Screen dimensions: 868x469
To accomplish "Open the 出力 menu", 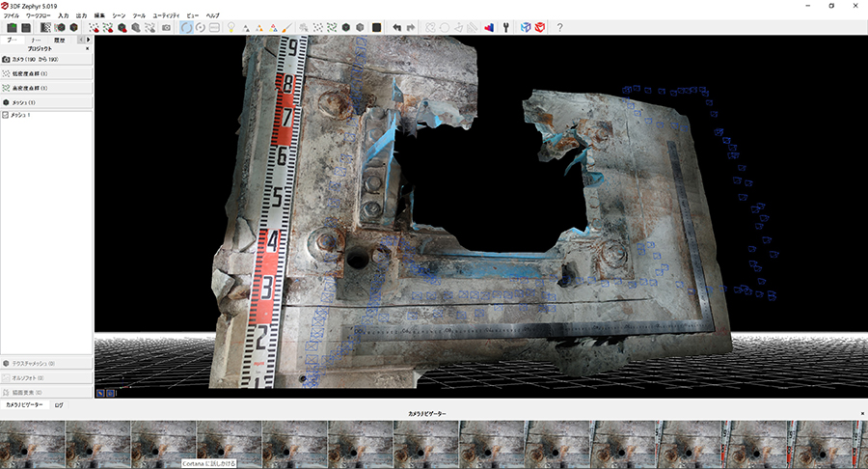I will click(81, 15).
